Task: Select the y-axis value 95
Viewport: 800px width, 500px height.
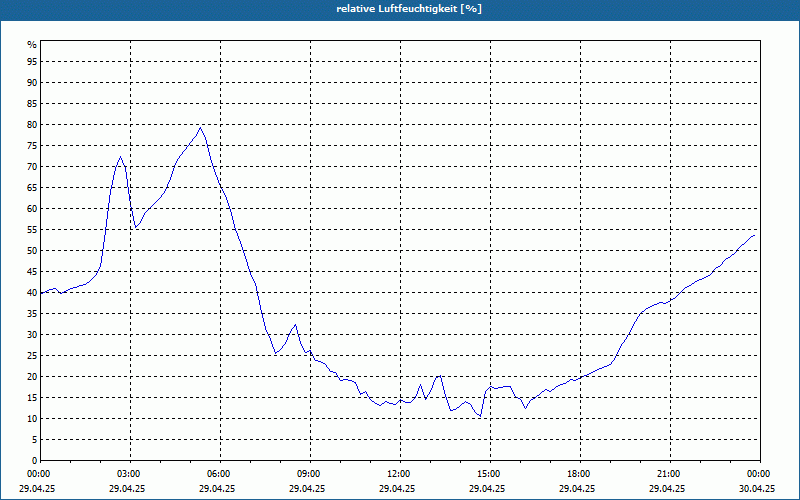Action: [32, 62]
